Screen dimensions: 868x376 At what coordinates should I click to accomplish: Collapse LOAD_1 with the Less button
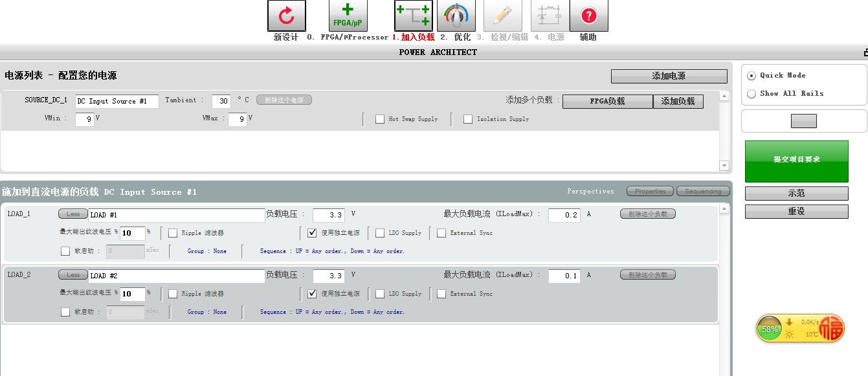[73, 214]
